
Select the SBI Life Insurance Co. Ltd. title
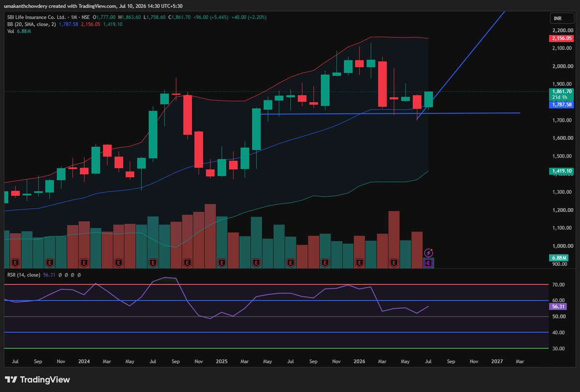[36, 17]
